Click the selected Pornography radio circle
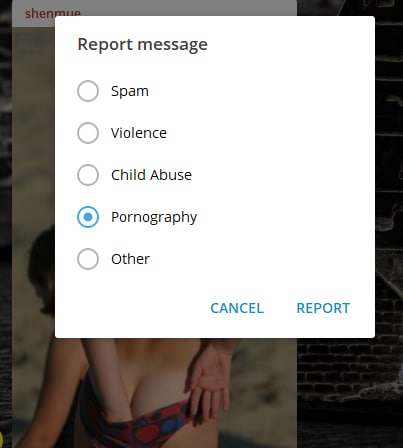The image size is (403, 448). point(88,217)
